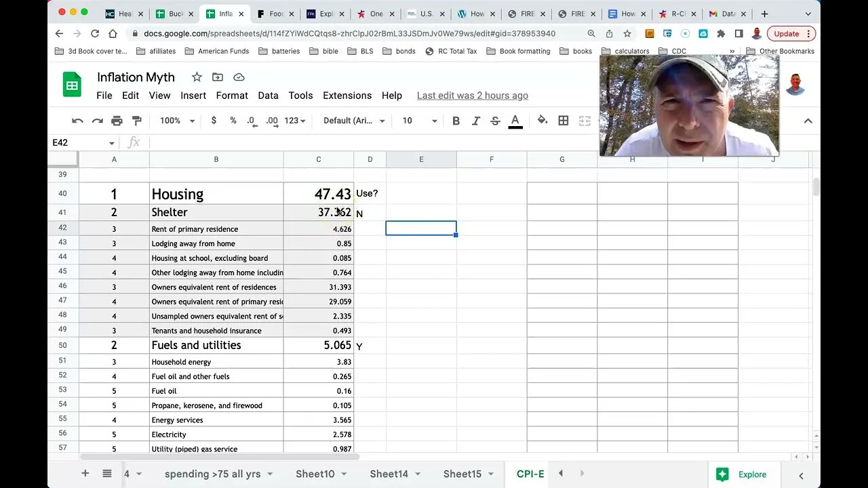
Task: Open a new browser tab
Action: tap(764, 14)
